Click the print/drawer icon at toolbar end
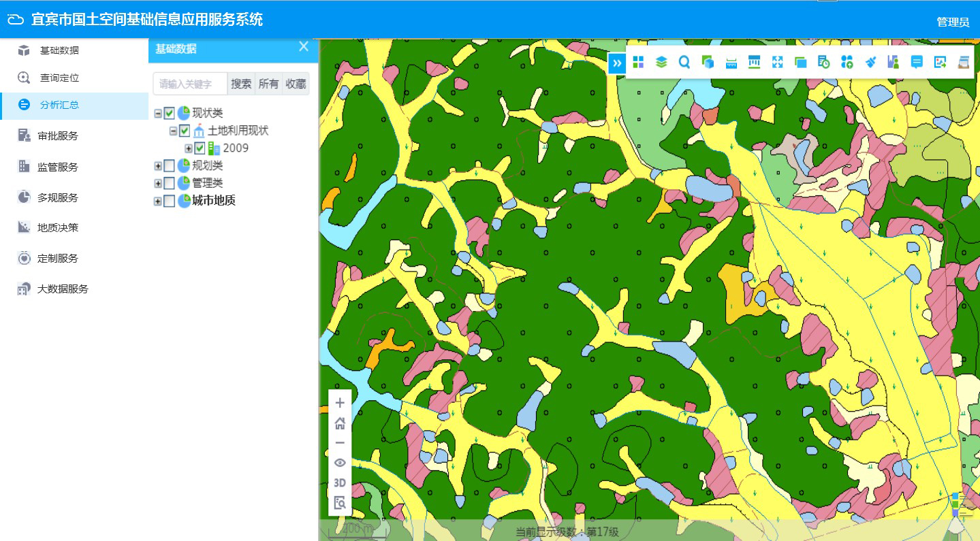Image resolution: width=980 pixels, height=541 pixels. pyautogui.click(x=964, y=63)
